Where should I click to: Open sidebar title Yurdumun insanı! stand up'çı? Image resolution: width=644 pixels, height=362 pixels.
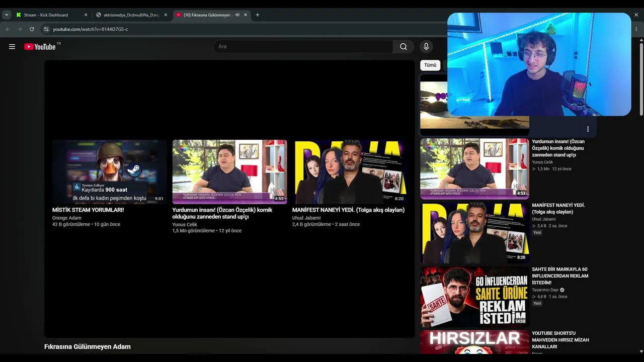click(558, 148)
